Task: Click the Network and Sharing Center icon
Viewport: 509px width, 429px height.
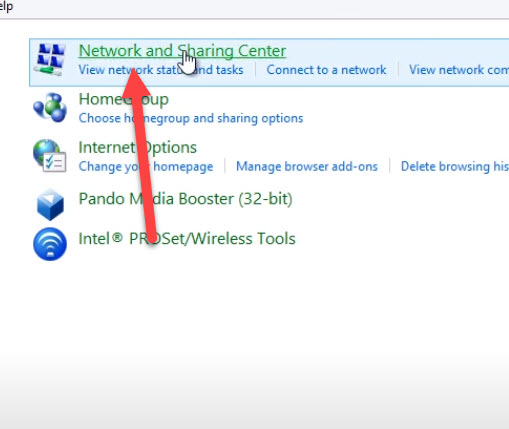Action: (x=50, y=60)
